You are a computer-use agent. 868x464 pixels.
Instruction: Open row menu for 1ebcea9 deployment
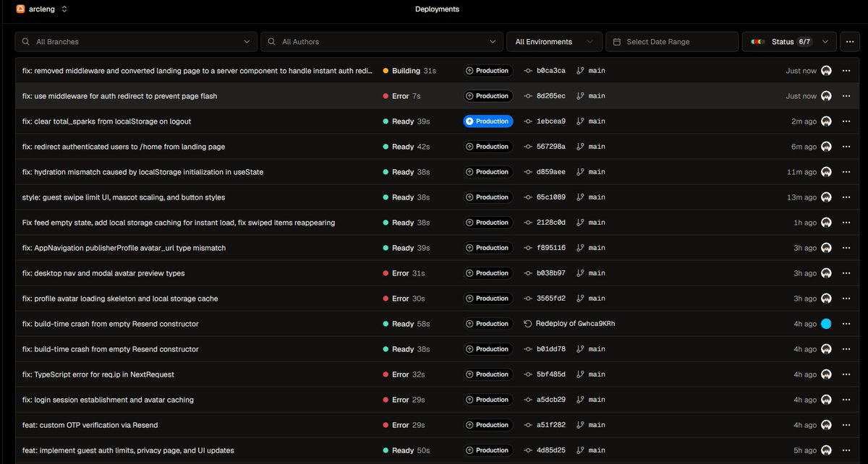tap(846, 121)
